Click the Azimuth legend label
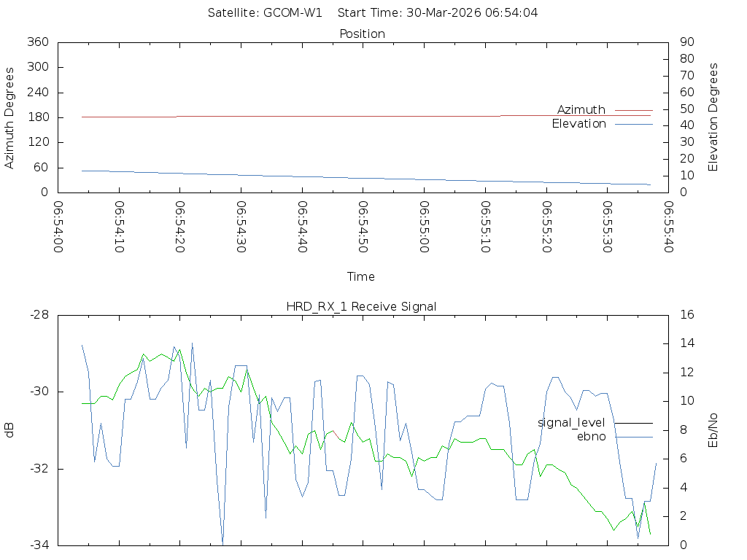The width and height of the screenshot is (747, 560). pyautogui.click(x=581, y=109)
